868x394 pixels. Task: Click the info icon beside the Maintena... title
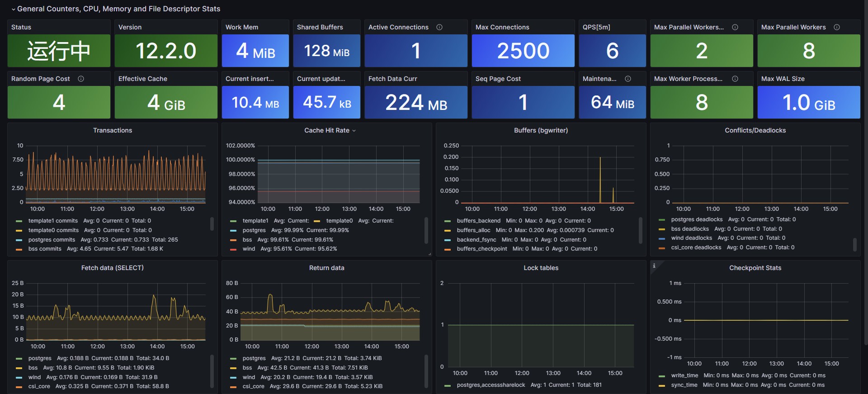(x=628, y=79)
